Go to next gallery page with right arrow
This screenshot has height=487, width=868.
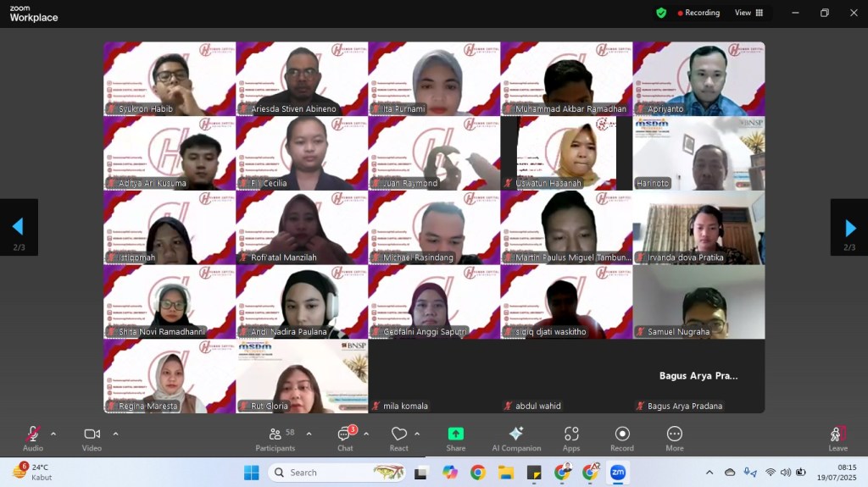(x=849, y=227)
